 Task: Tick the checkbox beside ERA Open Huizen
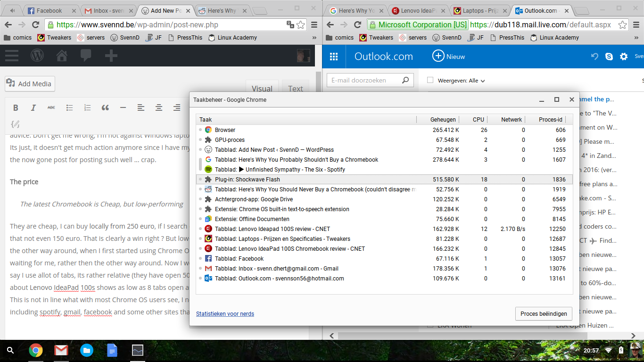550,325
